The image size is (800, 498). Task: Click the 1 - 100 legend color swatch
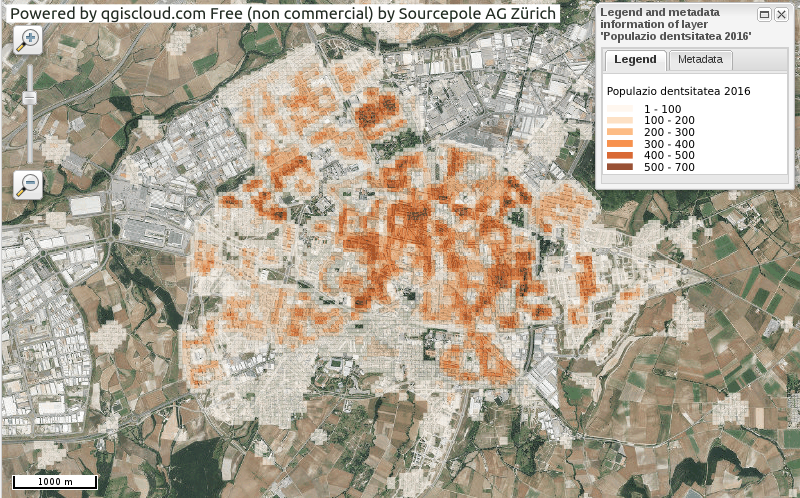coord(620,109)
